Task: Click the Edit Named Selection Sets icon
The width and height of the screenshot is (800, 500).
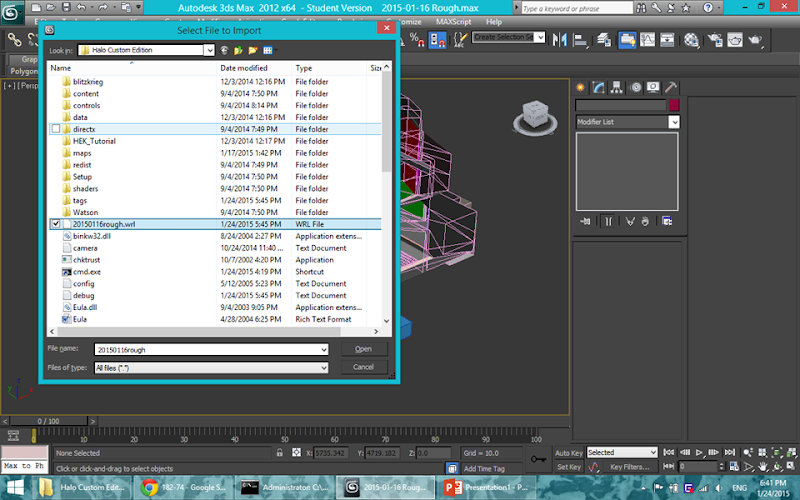Action: pos(460,40)
